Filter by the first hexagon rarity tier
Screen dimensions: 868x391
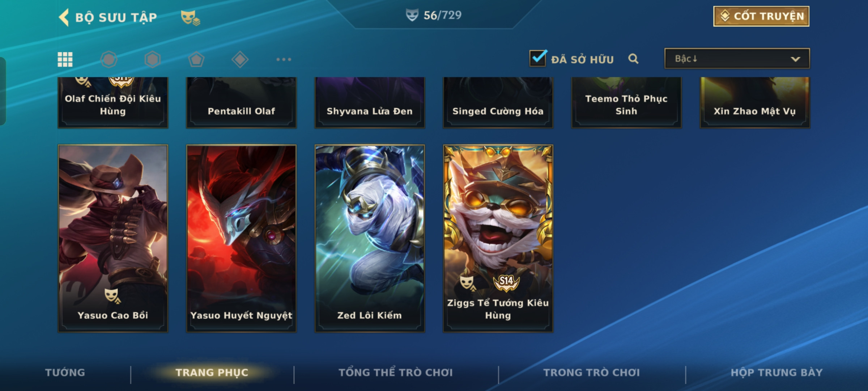[109, 59]
